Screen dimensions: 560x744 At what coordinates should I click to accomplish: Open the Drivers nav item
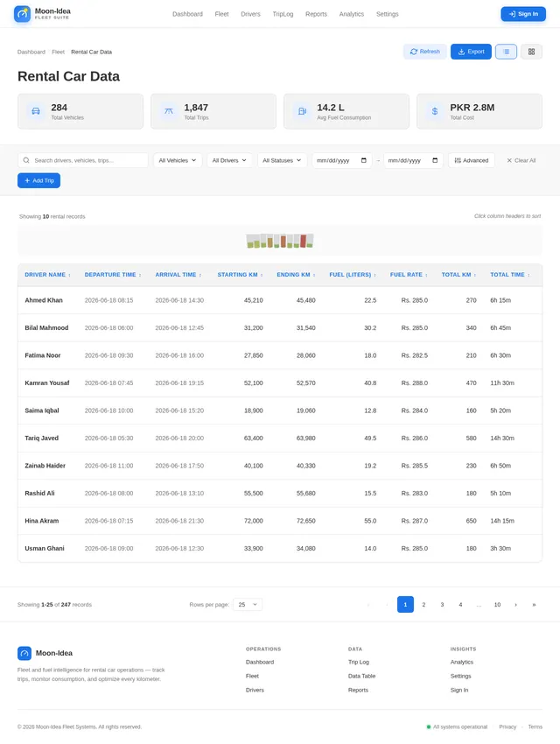(250, 14)
